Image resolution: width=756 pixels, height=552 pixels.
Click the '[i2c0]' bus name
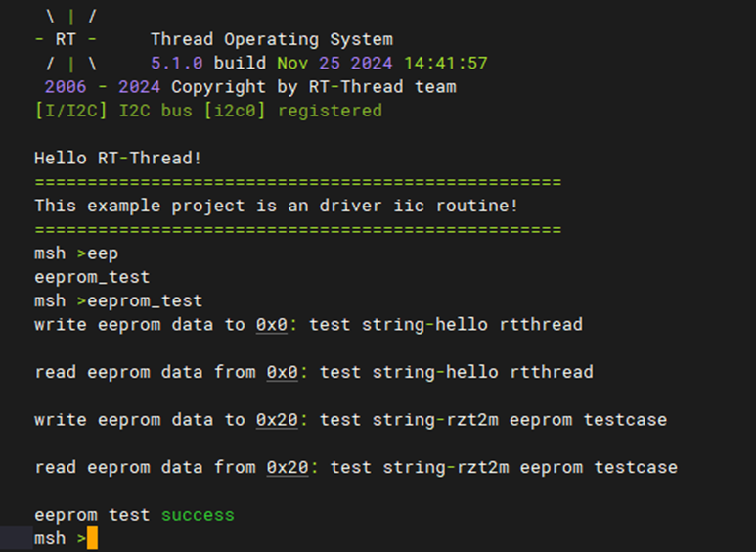coord(235,111)
